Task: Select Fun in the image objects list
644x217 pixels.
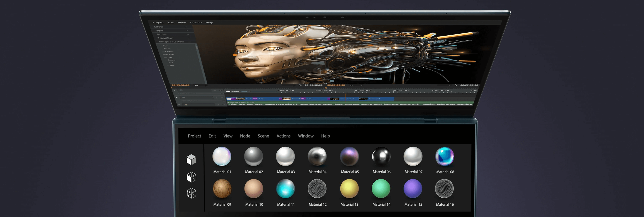Action: (165, 46)
